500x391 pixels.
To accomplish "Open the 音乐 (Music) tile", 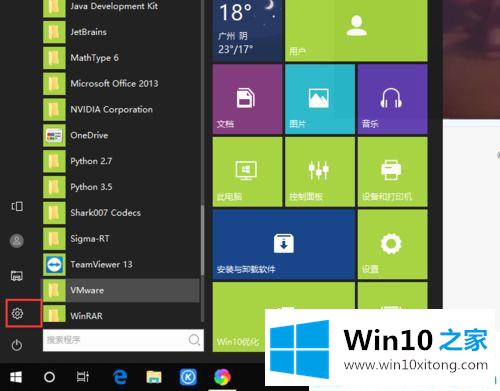I will [x=392, y=99].
